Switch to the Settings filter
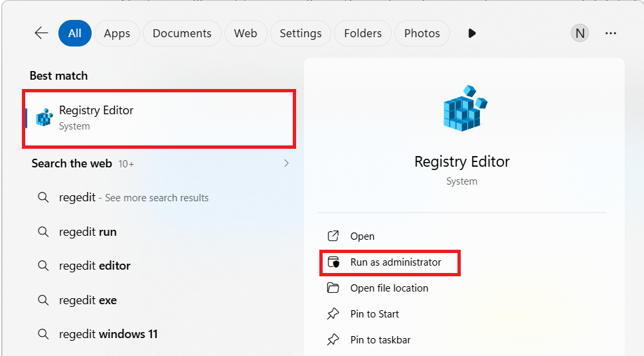Viewport: 644px width, 356px height. (301, 33)
